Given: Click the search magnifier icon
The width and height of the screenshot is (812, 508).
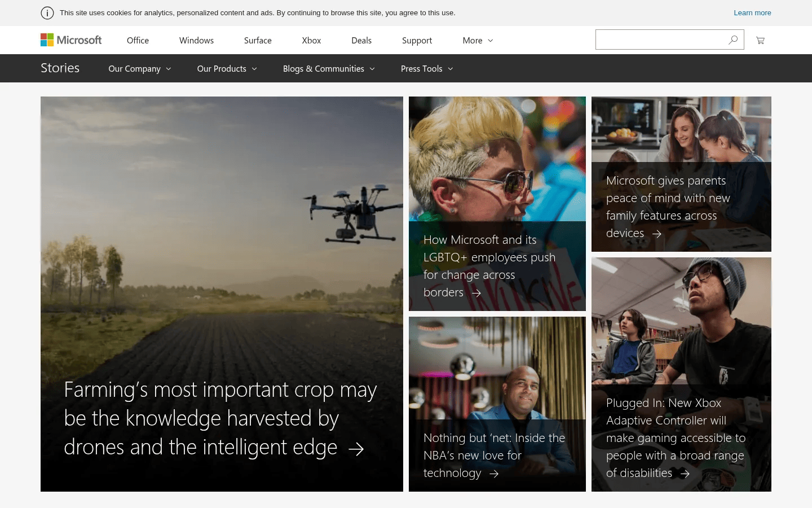Looking at the screenshot, I should tap(733, 40).
